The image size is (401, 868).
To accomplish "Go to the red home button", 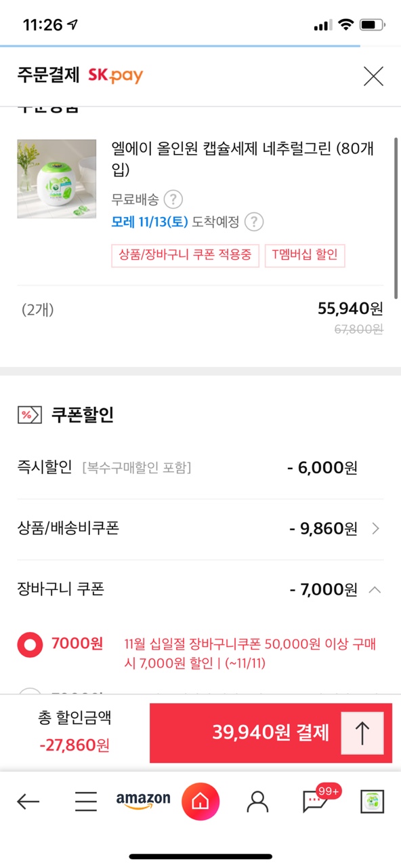I will coord(200,802).
